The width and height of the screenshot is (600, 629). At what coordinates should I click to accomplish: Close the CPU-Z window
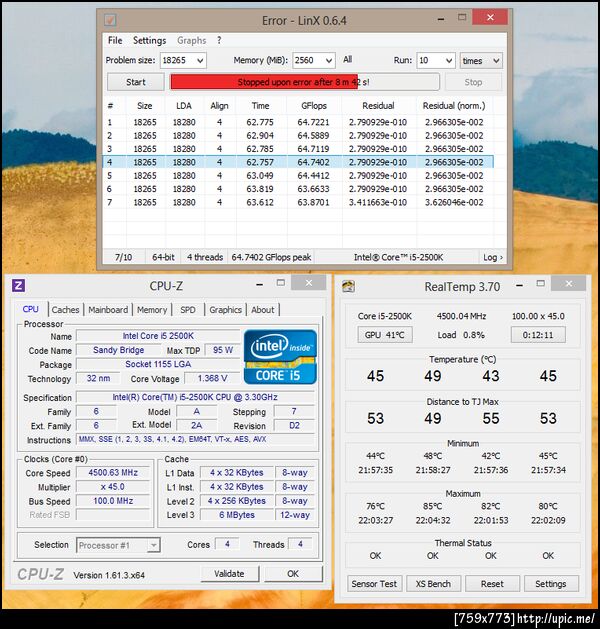tap(308, 283)
